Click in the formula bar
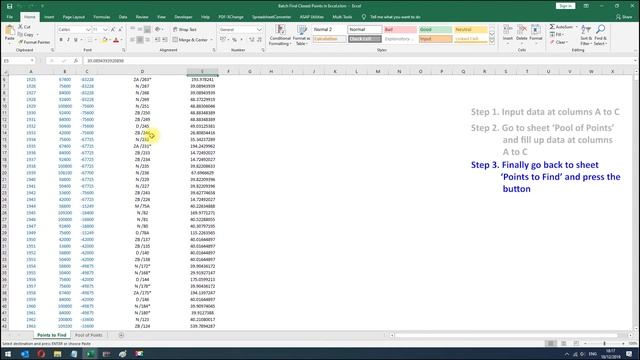This screenshot has width=640, height=360. point(359,60)
